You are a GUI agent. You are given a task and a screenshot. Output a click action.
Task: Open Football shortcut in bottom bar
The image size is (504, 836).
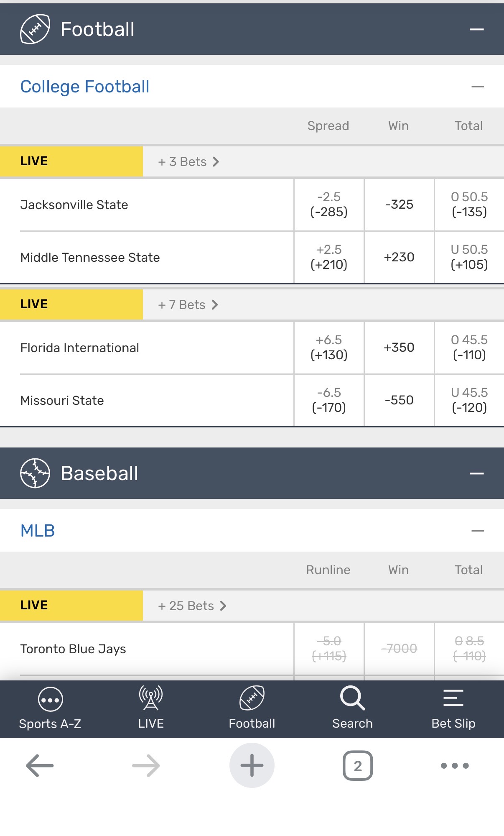pyautogui.click(x=252, y=698)
